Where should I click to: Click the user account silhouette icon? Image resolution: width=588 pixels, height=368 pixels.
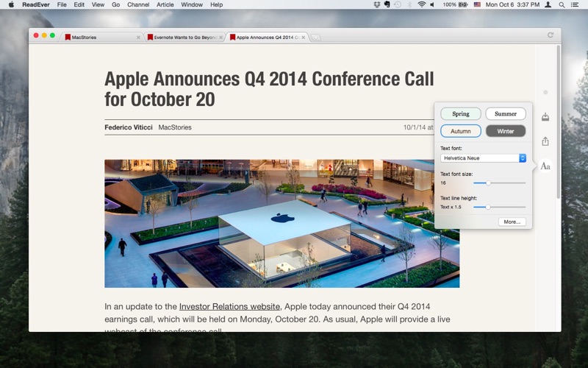(548, 4)
